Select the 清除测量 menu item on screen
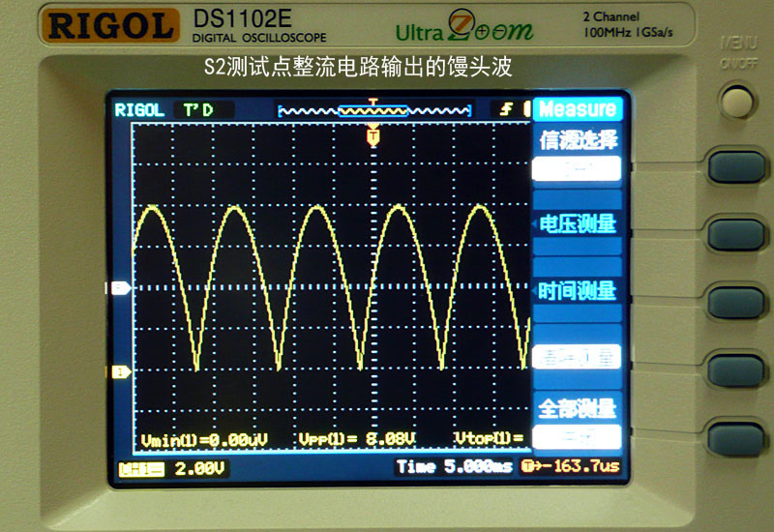This screenshot has height=532, width=774. pyautogui.click(x=577, y=357)
